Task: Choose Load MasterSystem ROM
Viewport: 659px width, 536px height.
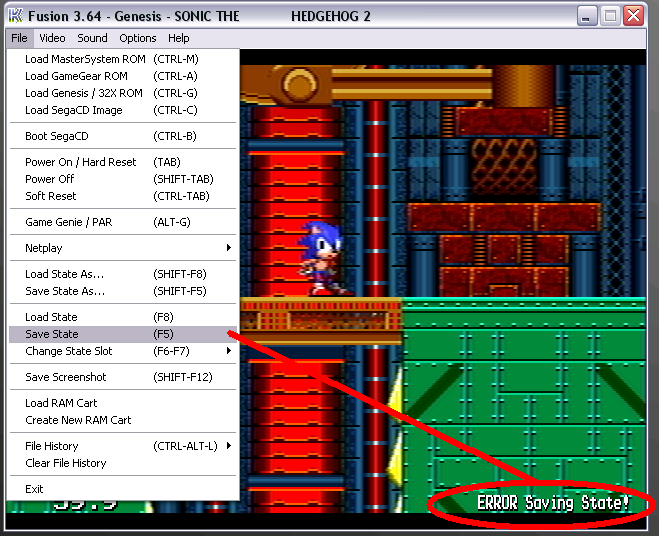Action: [123, 59]
